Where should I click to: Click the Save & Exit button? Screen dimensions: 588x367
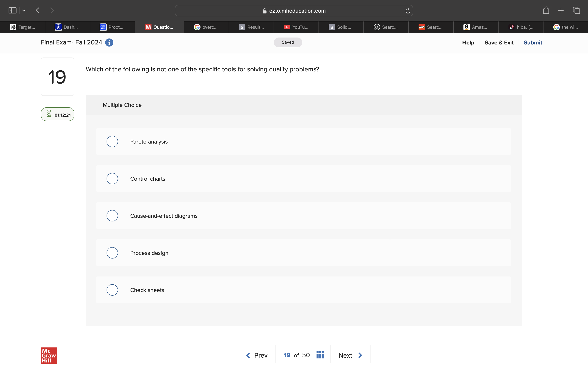pyautogui.click(x=499, y=42)
